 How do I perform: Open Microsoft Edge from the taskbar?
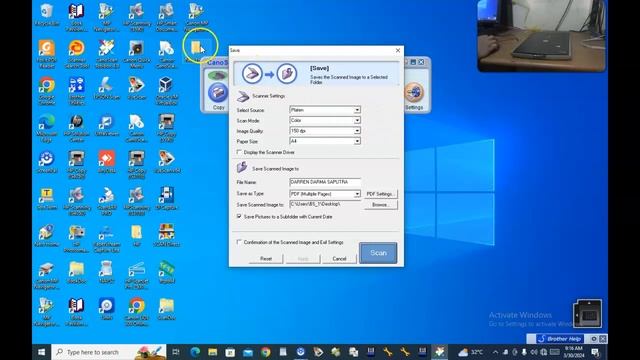pos(195,352)
